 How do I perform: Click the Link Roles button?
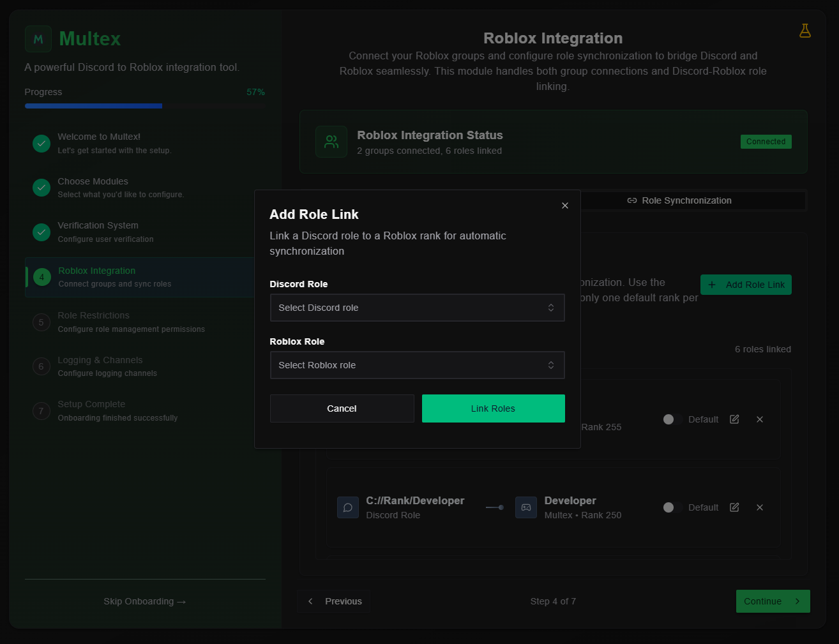point(494,408)
